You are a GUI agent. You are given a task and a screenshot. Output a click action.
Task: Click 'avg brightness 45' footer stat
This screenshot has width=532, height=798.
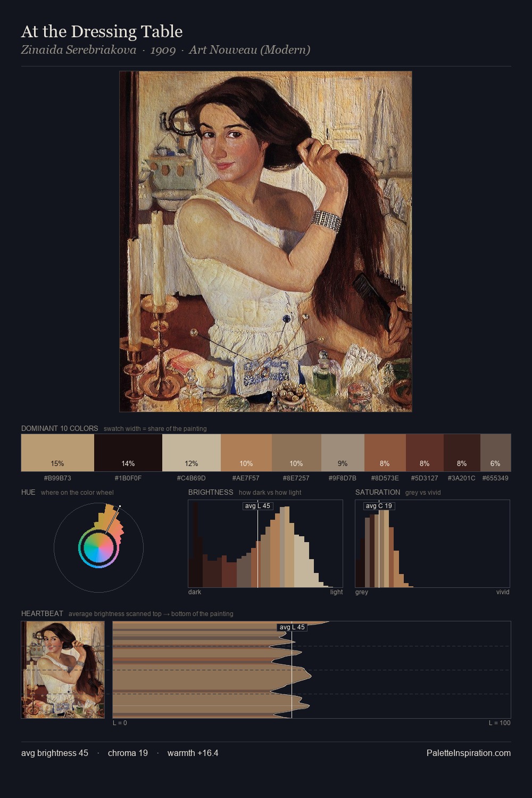[x=55, y=753]
